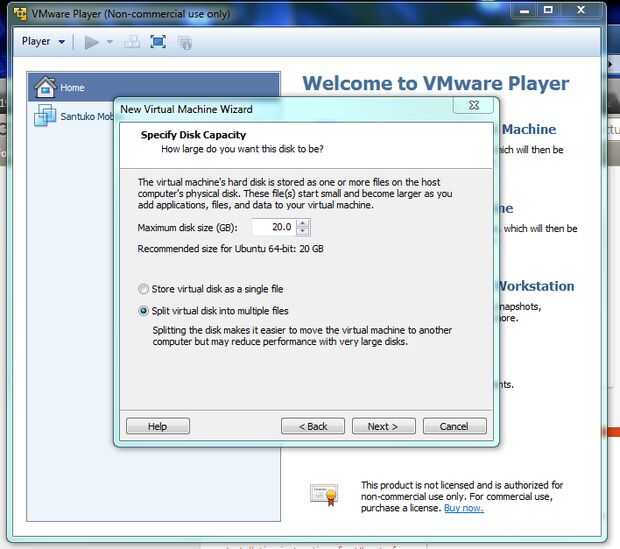Viewport: 620px width, 549px height.
Task: Select Store virtual disk as a single file
Action: 210,289
